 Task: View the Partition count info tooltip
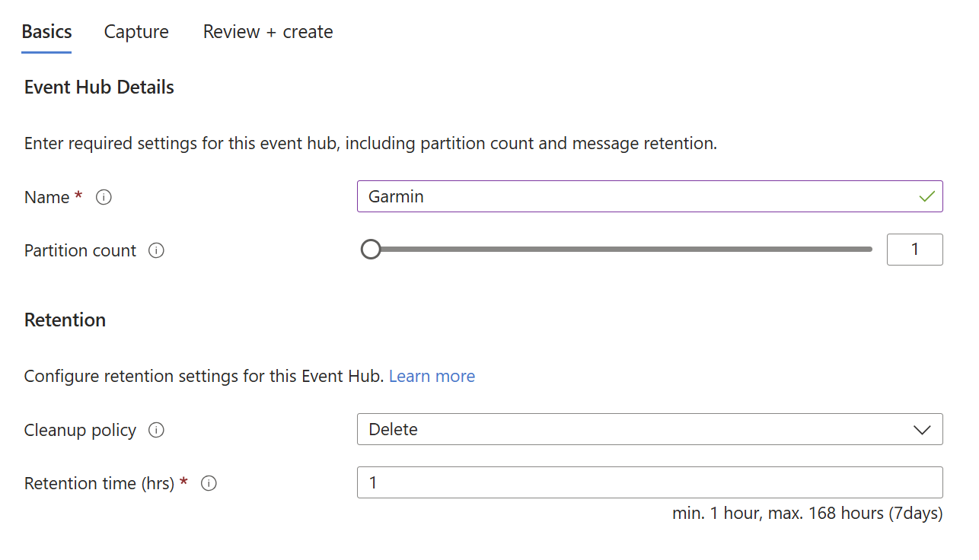(156, 250)
